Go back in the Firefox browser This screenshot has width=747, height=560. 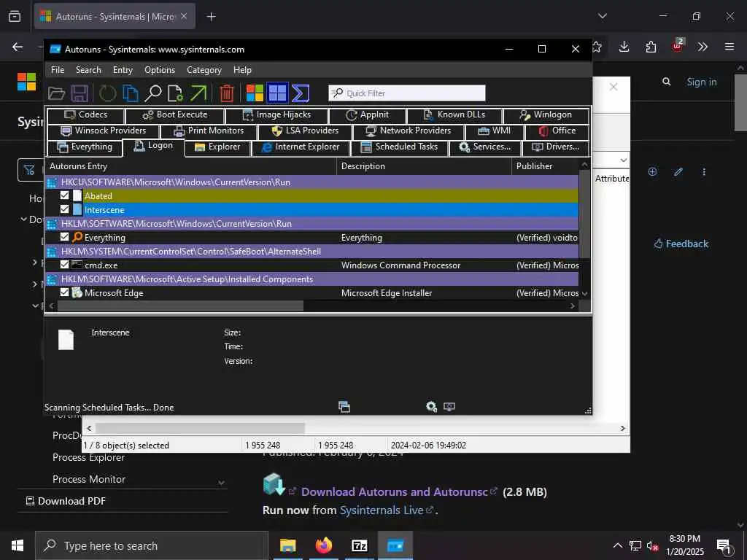tap(18, 47)
